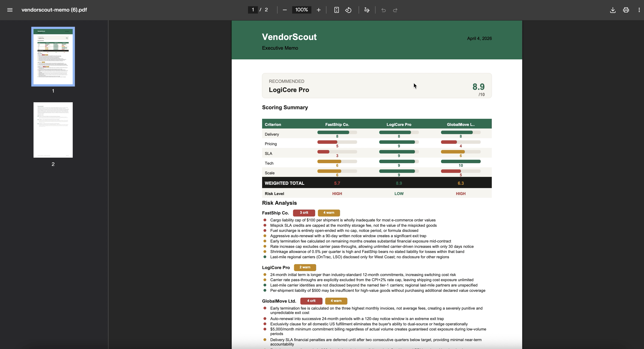Print the document

[x=626, y=10]
